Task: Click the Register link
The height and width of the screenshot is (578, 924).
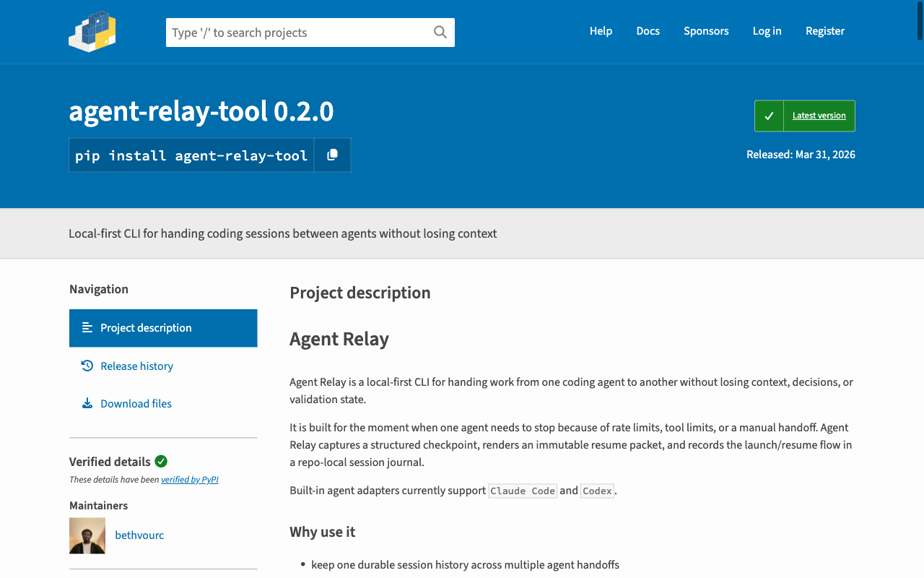Action: click(825, 31)
